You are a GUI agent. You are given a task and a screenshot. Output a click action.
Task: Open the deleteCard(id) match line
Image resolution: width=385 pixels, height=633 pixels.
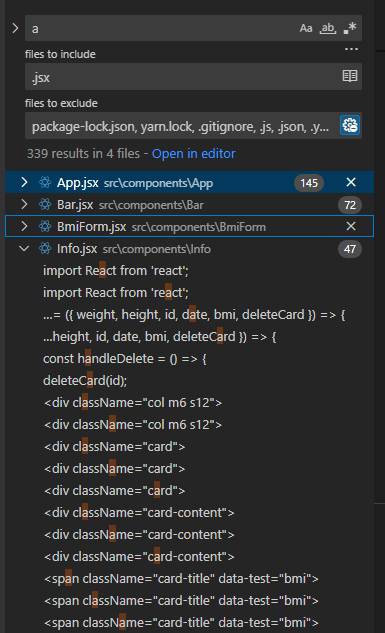85,380
